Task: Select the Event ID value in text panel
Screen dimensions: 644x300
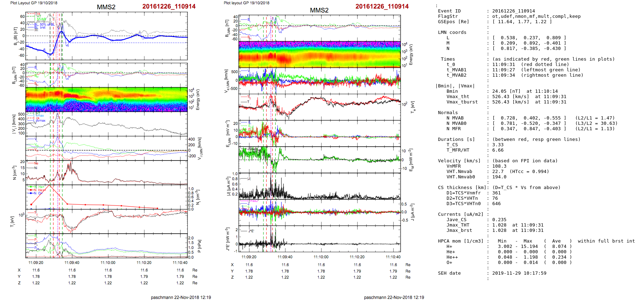Action: coord(513,11)
